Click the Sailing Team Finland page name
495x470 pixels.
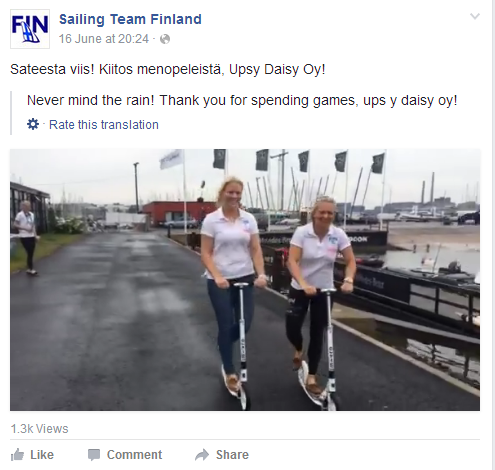(130, 19)
